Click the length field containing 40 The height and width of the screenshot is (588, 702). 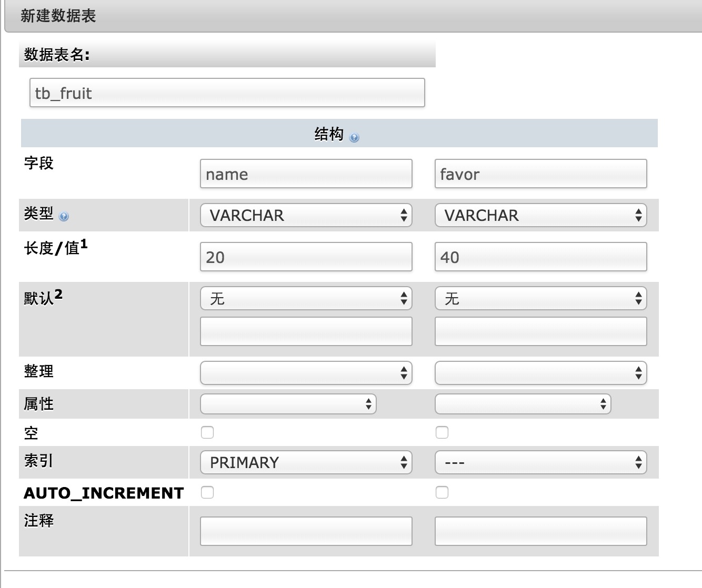click(540, 257)
